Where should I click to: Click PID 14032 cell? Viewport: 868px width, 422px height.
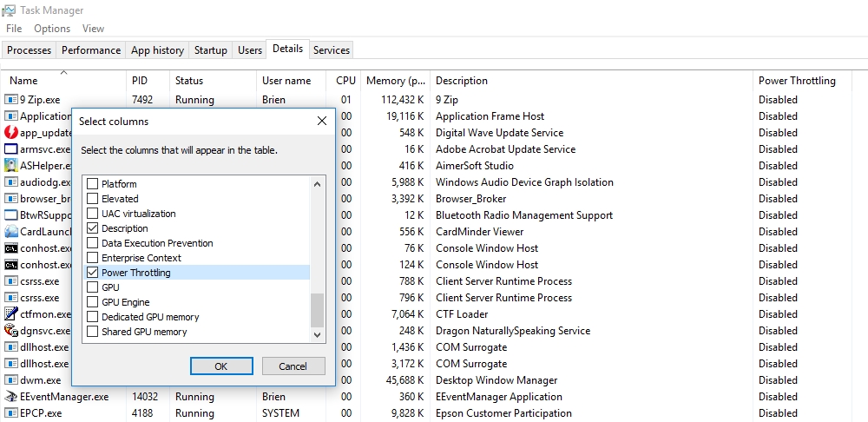(x=144, y=397)
